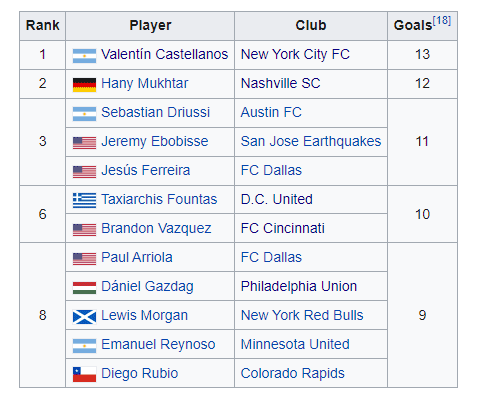
Task: Follow the FC Cincinnati link
Action: click(x=283, y=228)
